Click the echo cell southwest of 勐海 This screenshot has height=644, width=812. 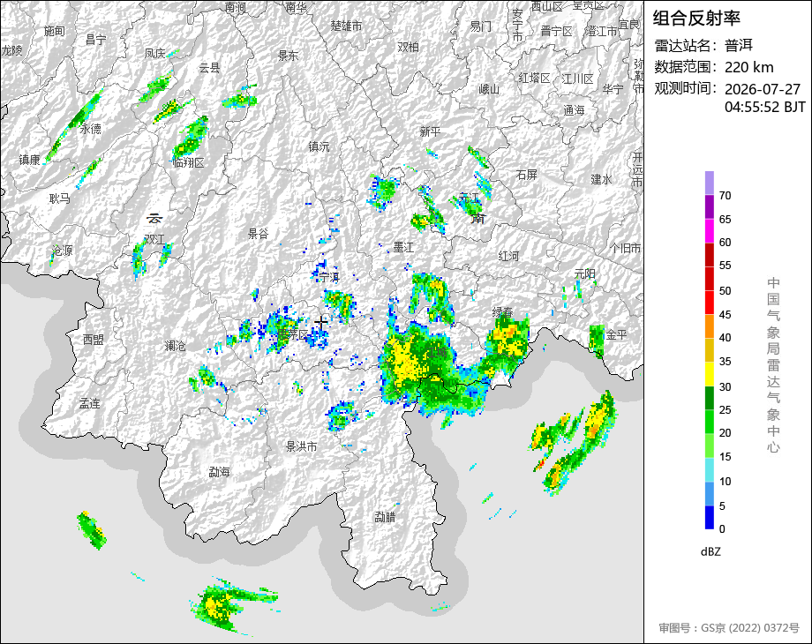click(92, 529)
